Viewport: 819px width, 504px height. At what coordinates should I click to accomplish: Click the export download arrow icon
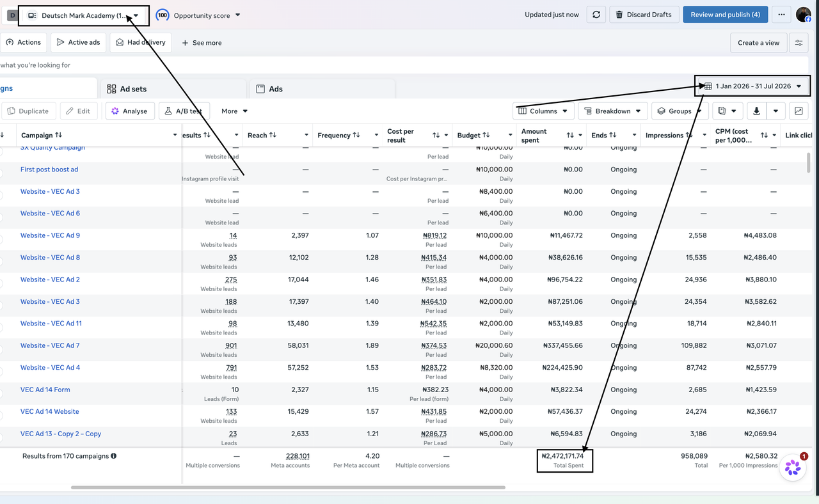(756, 111)
